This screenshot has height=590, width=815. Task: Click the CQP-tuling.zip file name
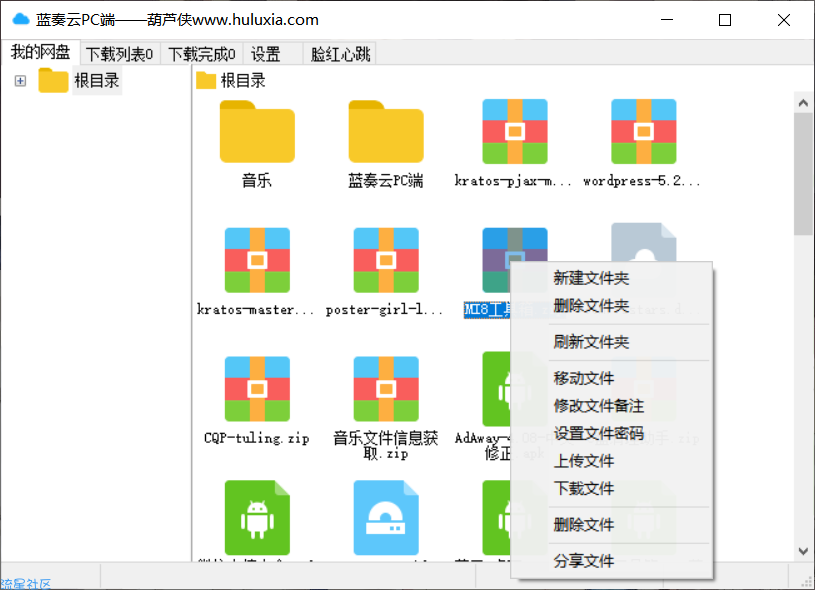[257, 439]
